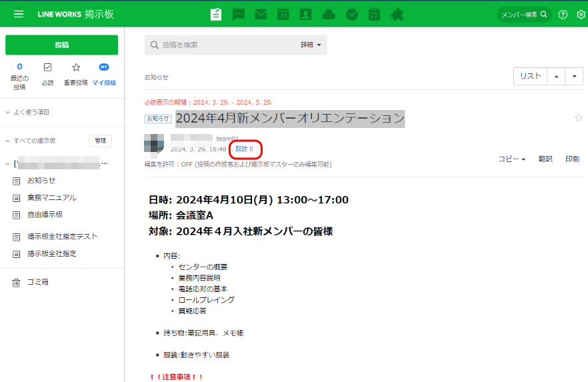Open the Calendar icon in top bar

283,14
